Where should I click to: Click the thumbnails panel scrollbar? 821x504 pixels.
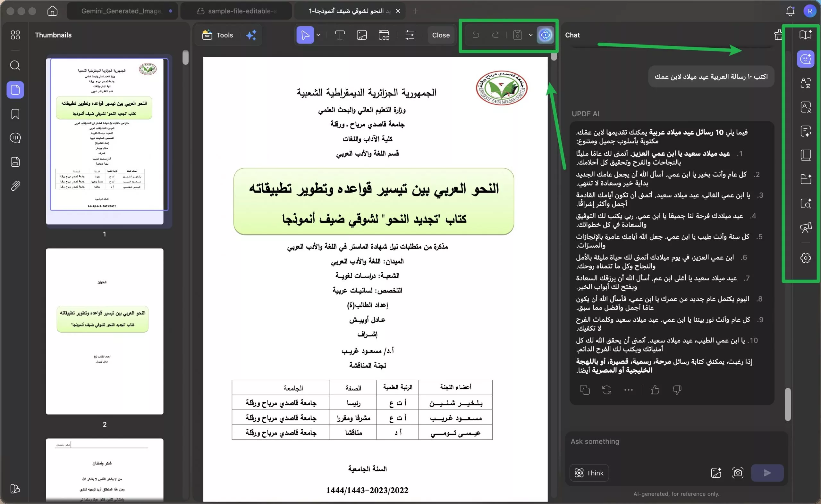click(185, 57)
